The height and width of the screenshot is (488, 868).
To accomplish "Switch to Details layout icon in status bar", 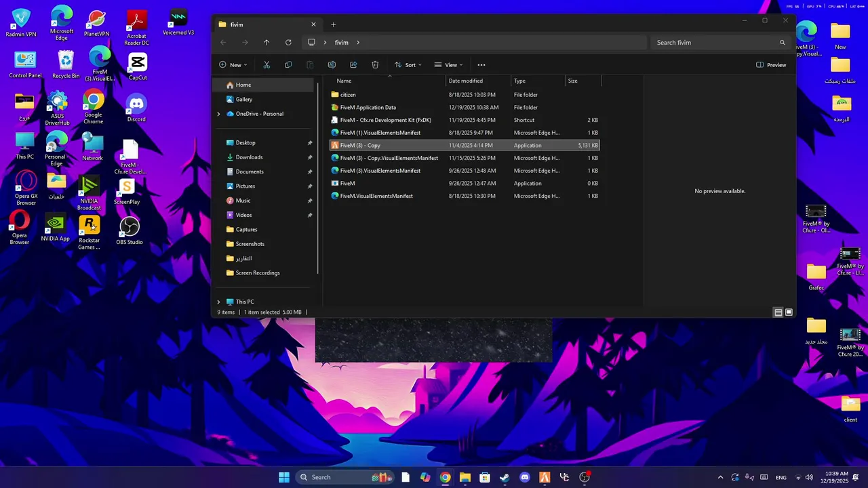I will tap(778, 312).
